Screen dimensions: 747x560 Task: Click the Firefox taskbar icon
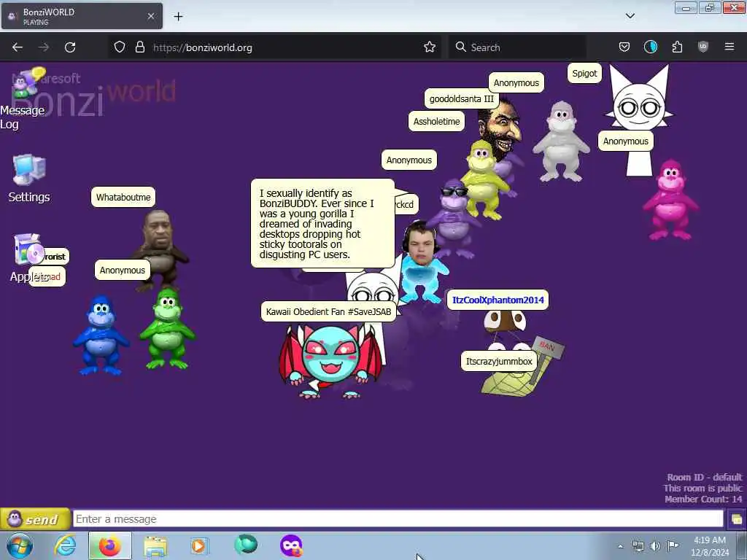[109, 545]
